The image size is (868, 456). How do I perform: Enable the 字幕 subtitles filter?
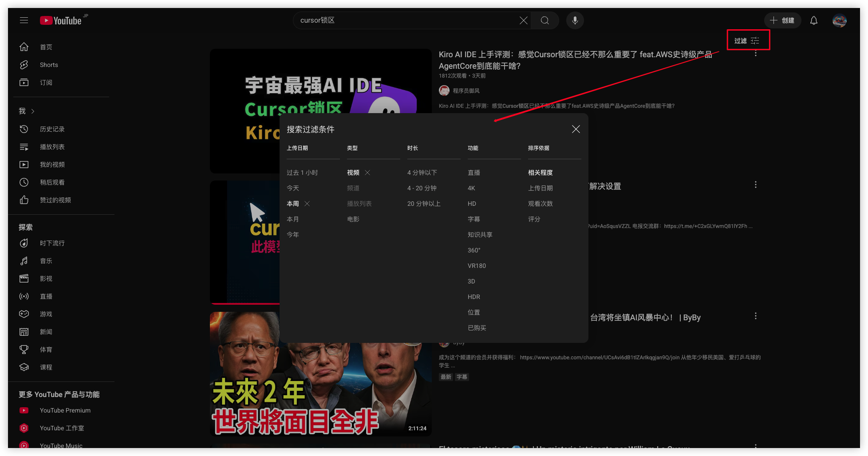click(x=474, y=219)
